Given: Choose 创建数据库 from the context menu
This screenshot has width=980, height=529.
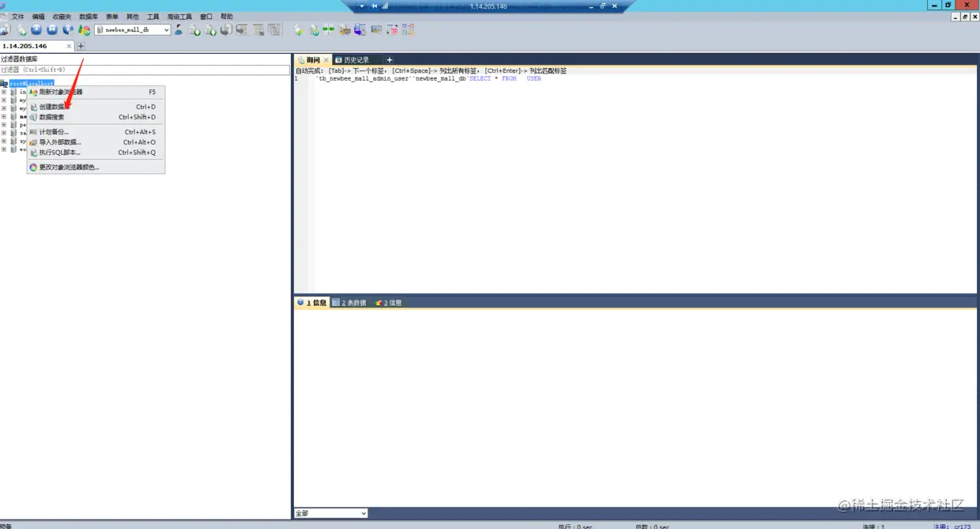Looking at the screenshot, I should [96, 107].
